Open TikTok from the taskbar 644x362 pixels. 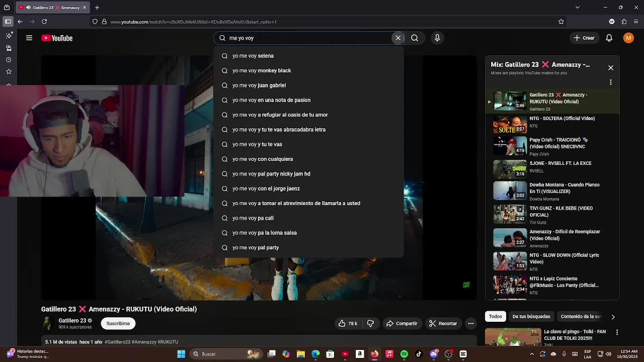click(419, 354)
